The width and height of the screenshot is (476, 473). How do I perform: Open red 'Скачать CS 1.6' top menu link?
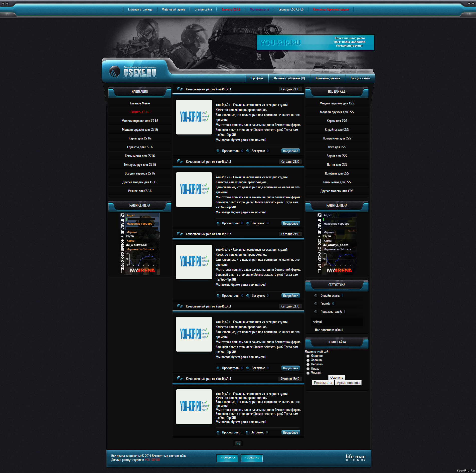[231, 10]
